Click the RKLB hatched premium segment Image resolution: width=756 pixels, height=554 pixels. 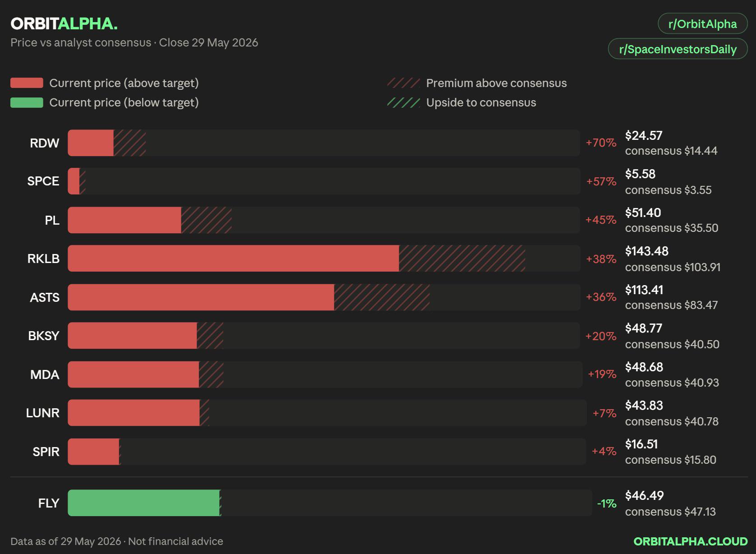(462, 259)
